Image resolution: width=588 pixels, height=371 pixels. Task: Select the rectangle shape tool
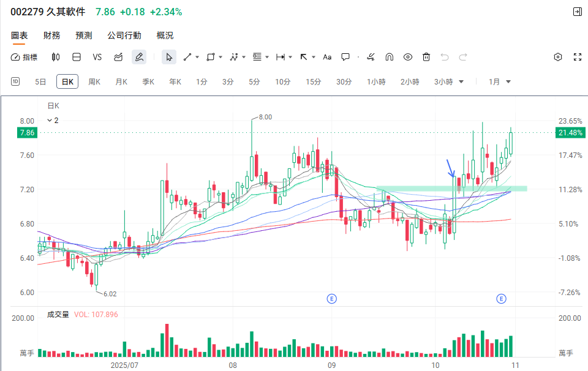pos(211,57)
